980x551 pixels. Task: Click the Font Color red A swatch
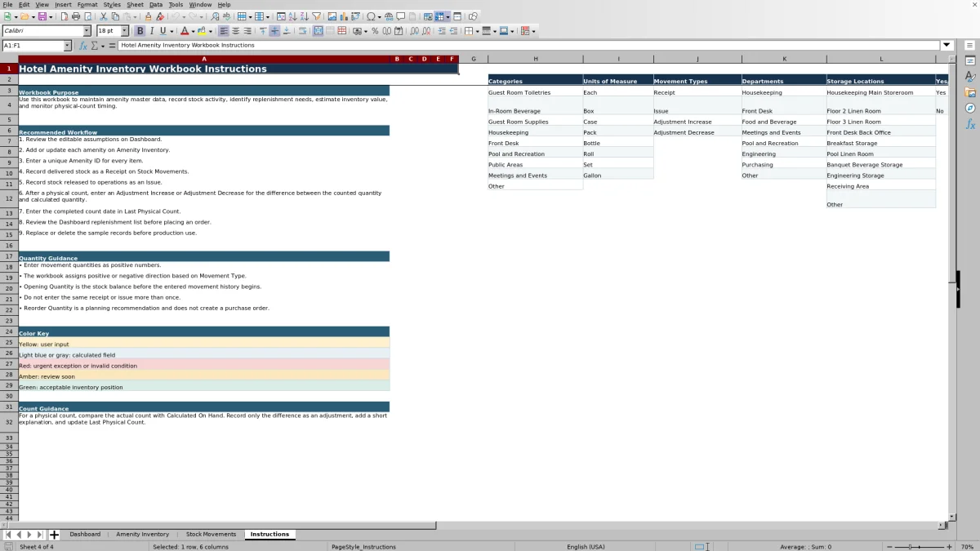click(x=185, y=31)
